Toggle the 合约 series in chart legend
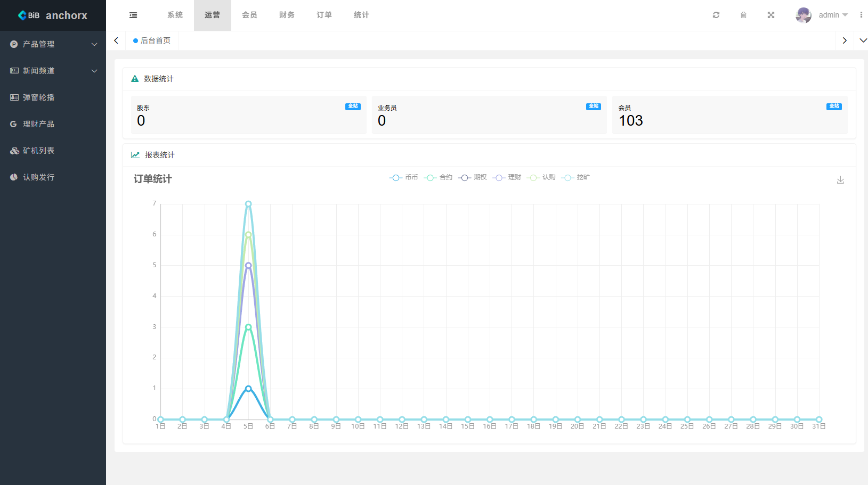Screen dimensions: 868x485 coord(438,178)
